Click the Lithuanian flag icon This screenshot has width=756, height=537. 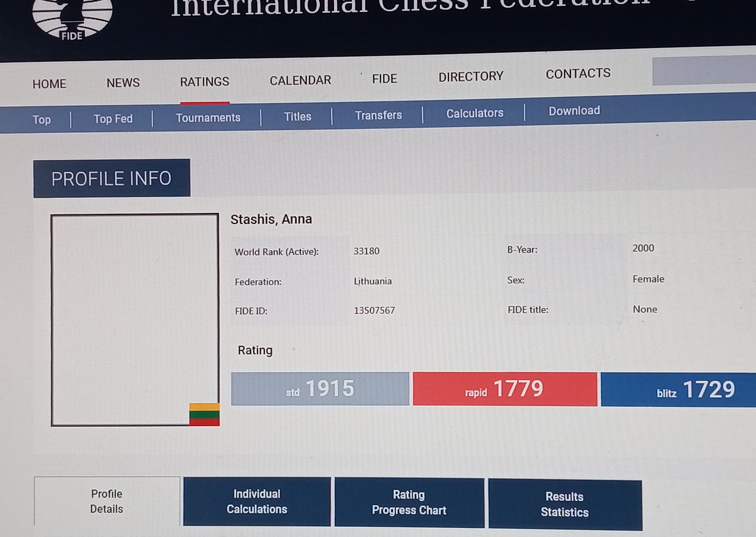point(204,414)
